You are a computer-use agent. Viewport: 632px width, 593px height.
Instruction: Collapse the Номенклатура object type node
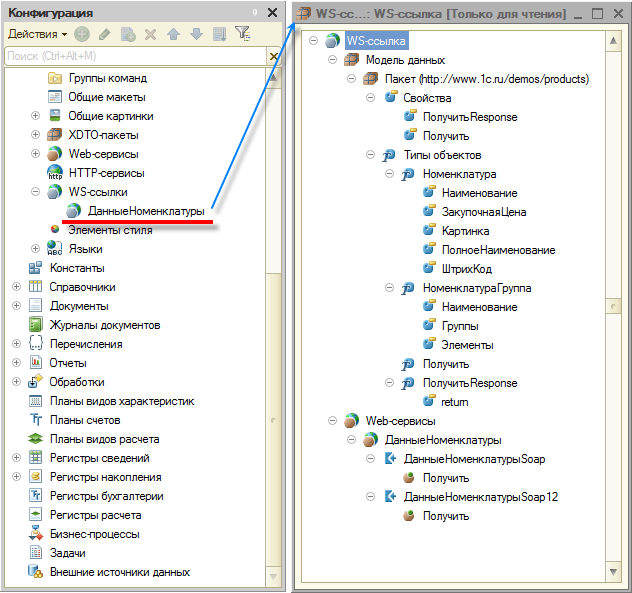pos(388,174)
